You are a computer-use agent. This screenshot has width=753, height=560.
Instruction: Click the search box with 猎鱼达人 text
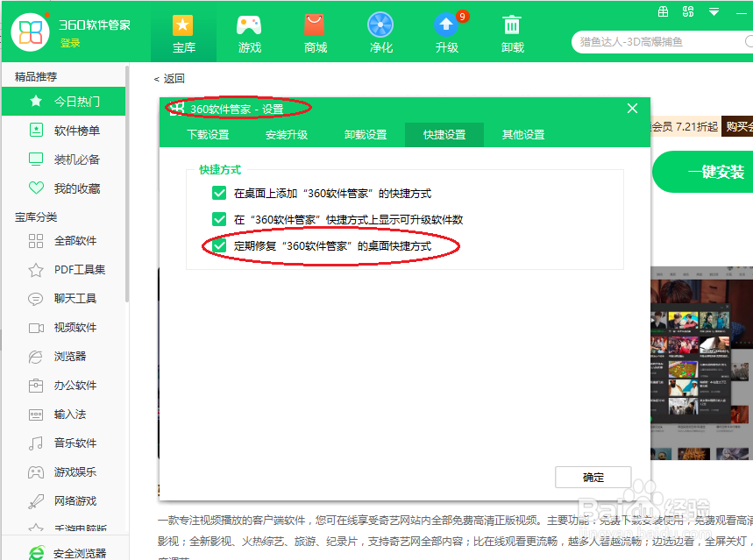(660, 42)
